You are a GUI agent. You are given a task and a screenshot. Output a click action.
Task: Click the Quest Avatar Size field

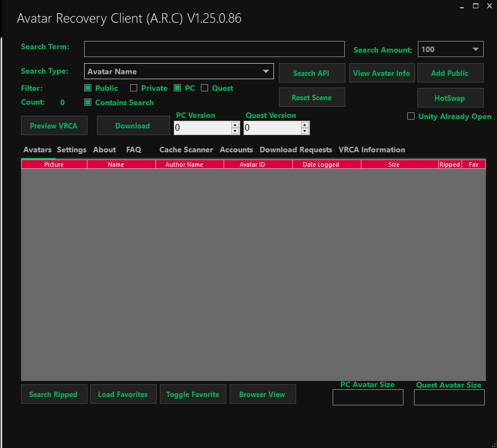point(449,397)
